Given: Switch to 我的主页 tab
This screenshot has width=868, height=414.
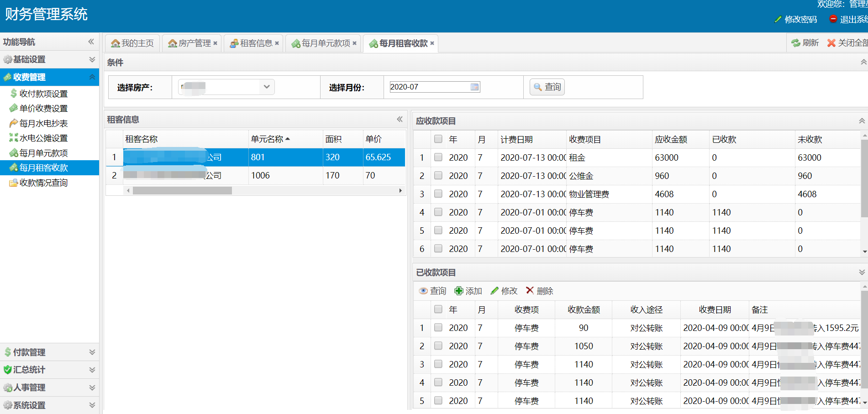Looking at the screenshot, I should [132, 43].
